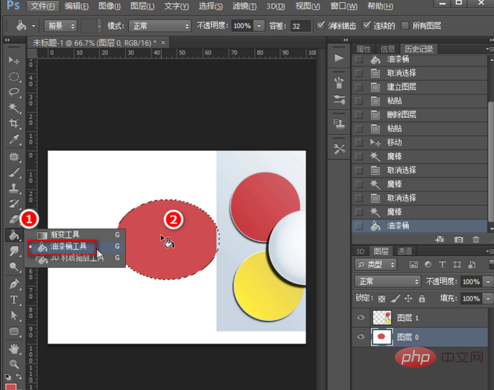Filter layers by smart object icon
The height and width of the screenshot is (390, 494).
472,265
